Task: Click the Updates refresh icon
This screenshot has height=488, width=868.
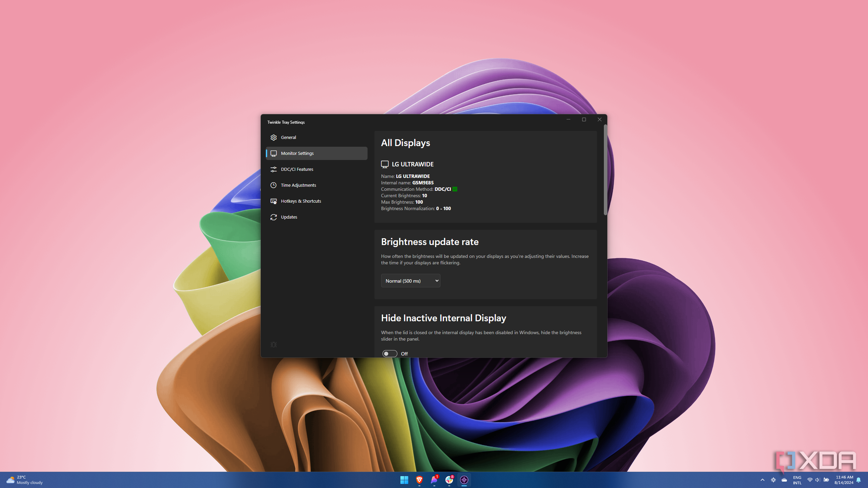Action: [273, 217]
